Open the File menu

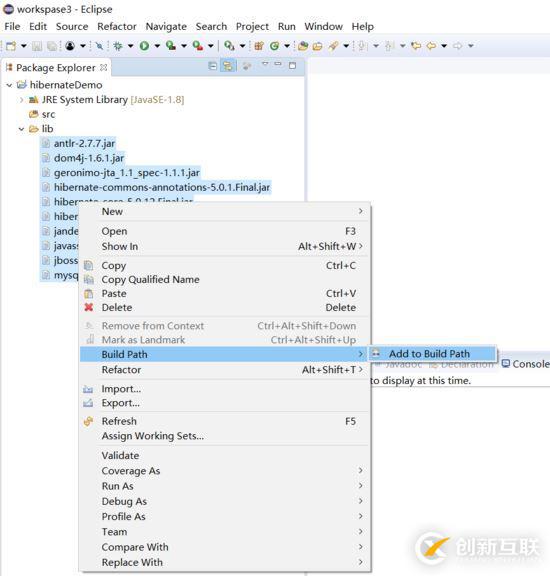[x=12, y=26]
